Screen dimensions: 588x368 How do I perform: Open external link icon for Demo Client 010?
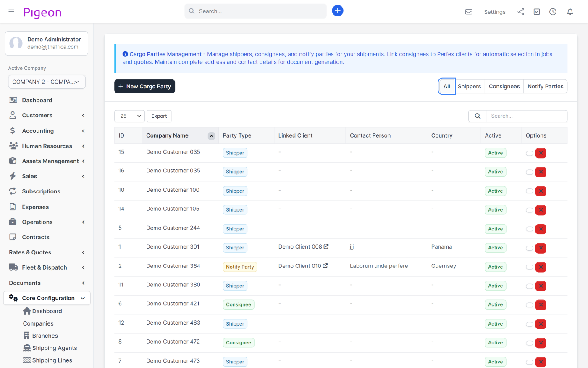(x=325, y=266)
